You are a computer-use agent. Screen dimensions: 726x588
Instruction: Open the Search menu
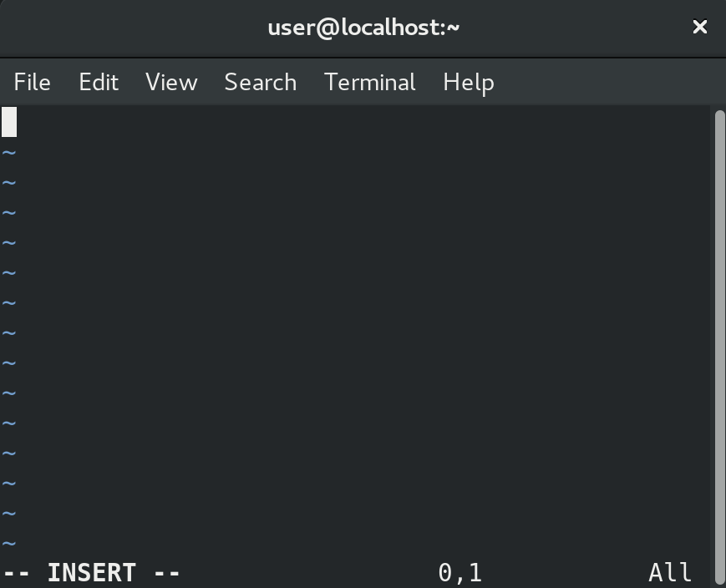260,82
